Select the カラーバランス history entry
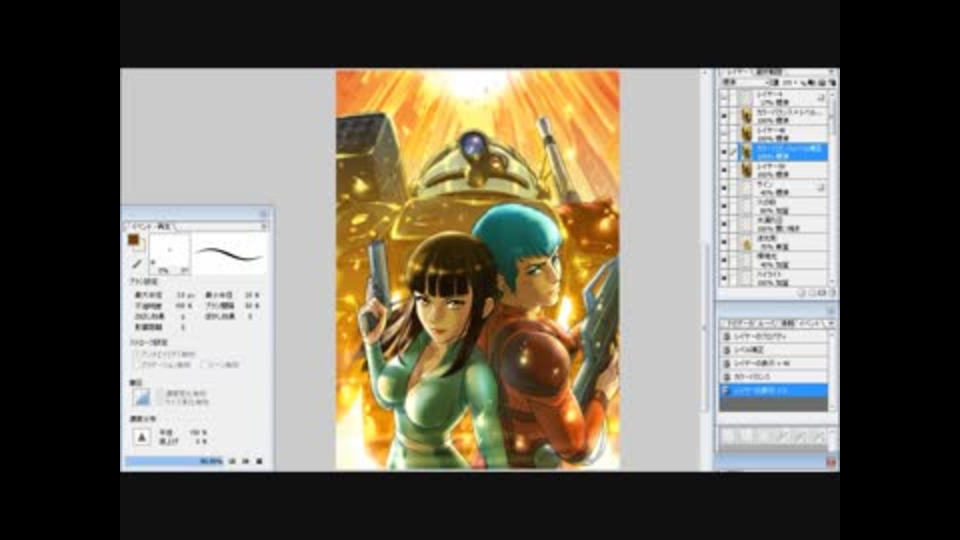The width and height of the screenshot is (960, 540). point(774,377)
